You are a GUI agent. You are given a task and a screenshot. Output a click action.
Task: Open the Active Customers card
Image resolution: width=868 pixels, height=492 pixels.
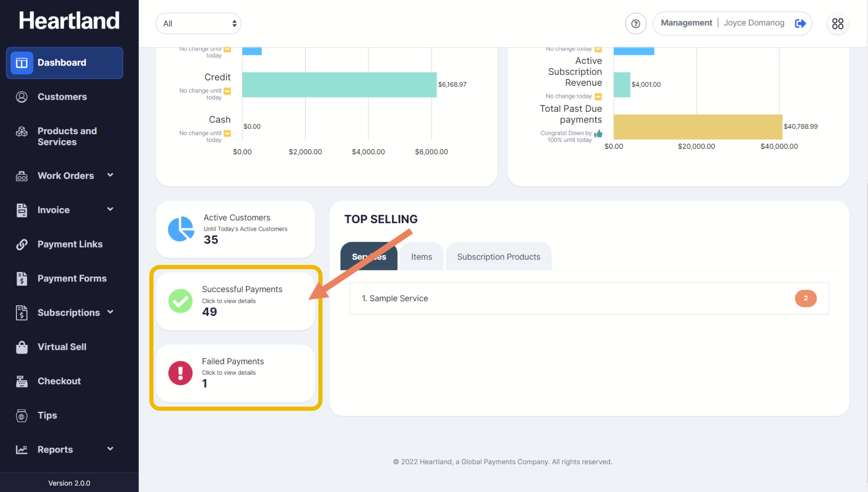pos(236,230)
